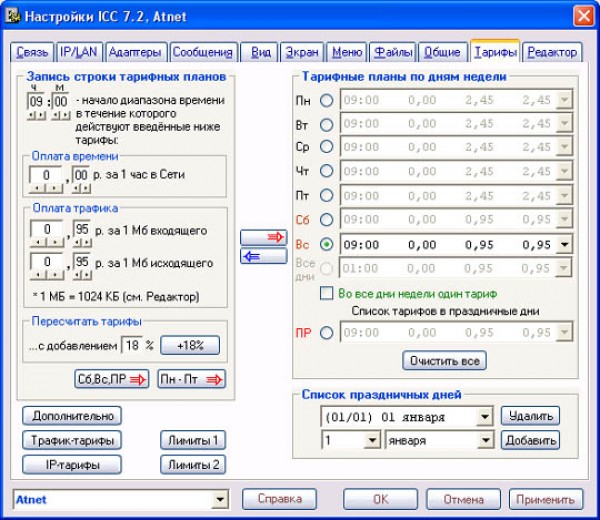Expand the Atnet connection dropdown

[221, 499]
